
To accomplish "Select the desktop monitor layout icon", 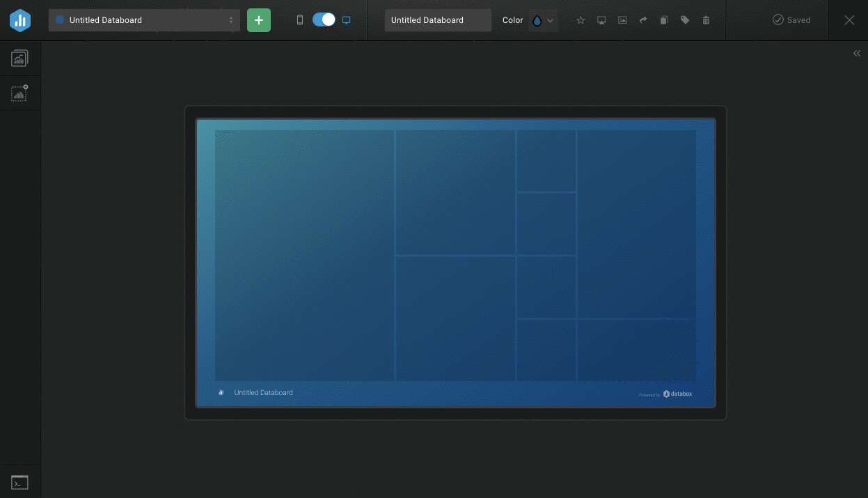I will pyautogui.click(x=346, y=20).
